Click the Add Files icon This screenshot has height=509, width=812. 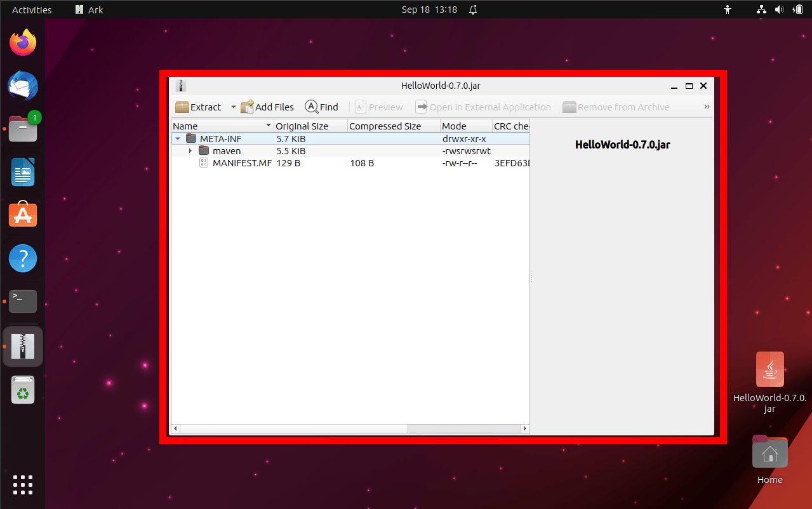click(246, 107)
